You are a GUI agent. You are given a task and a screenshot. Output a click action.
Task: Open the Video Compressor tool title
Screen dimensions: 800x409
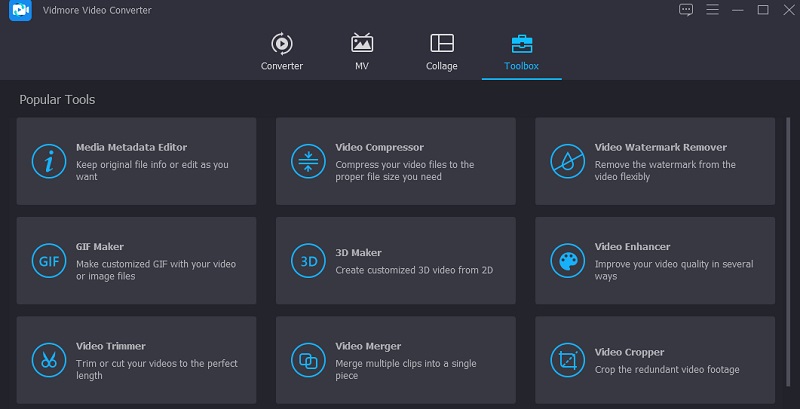pyautogui.click(x=379, y=147)
